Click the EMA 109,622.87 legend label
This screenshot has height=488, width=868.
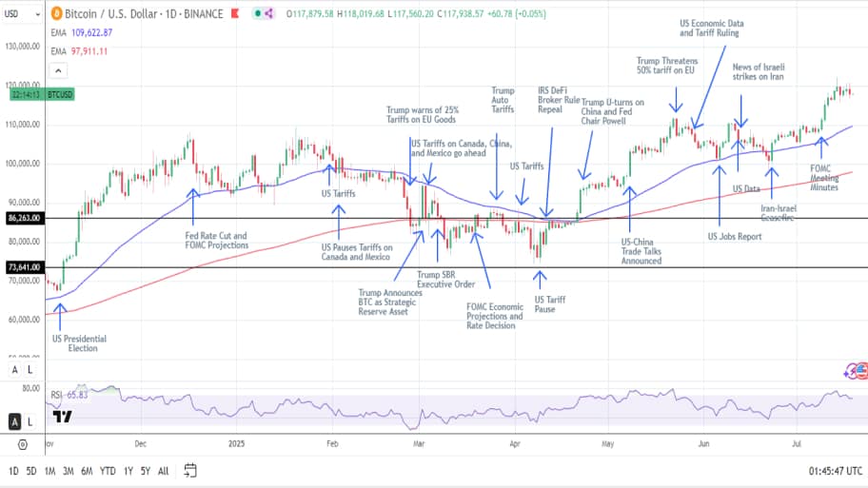click(82, 32)
